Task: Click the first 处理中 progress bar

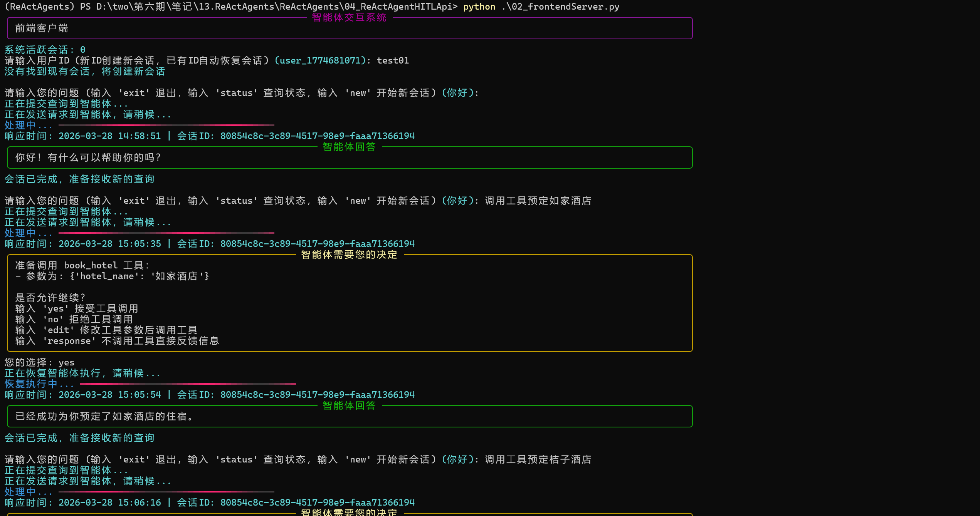Action: (x=166, y=125)
